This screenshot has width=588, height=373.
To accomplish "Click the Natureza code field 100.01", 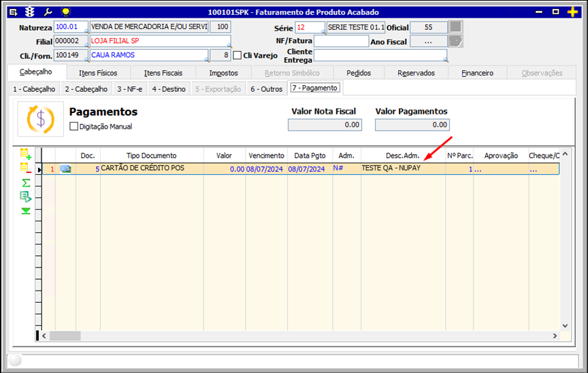I will tap(71, 27).
